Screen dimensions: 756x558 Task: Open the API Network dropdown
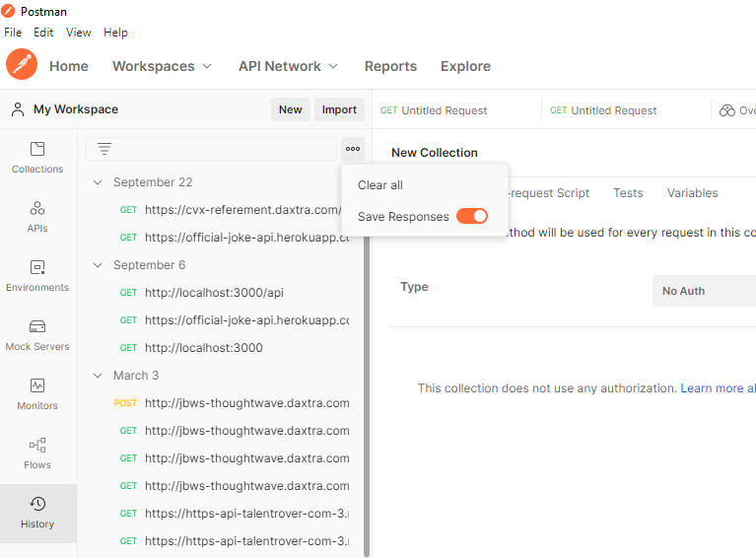click(289, 66)
